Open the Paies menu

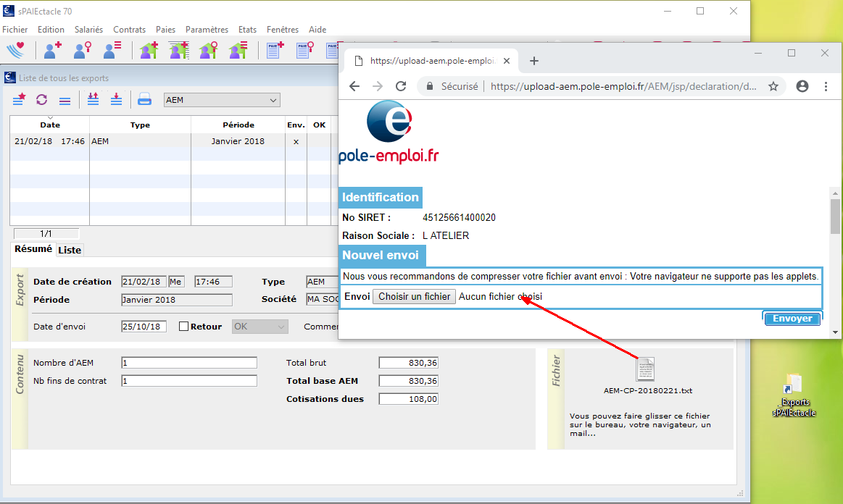click(165, 30)
